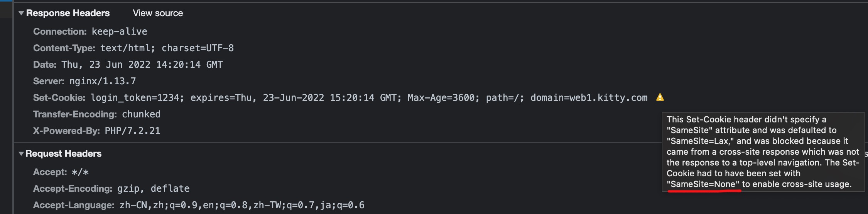Click the Connection keep-alive header row
868x214 pixels.
(x=90, y=32)
